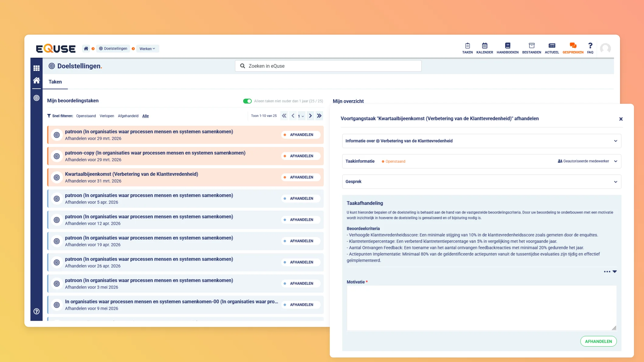
Task: Open the sidebar help question icon
Action: click(x=36, y=311)
